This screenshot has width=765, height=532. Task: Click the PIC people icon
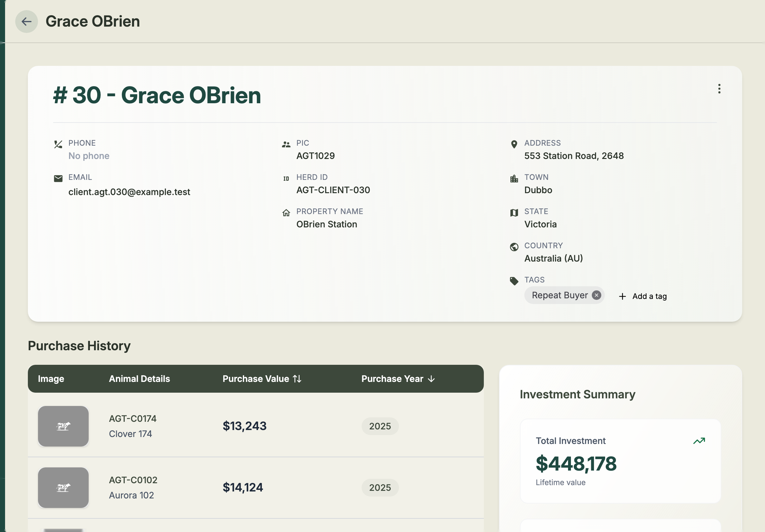[286, 144]
